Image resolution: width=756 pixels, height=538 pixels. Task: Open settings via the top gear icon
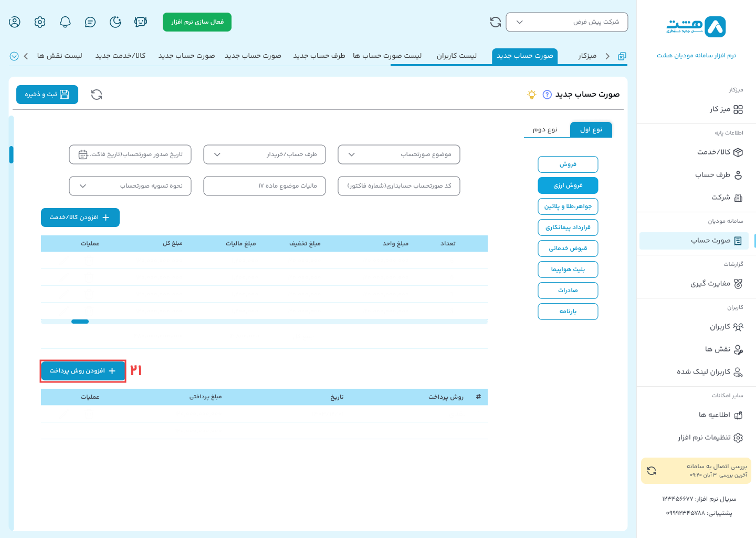coord(40,22)
